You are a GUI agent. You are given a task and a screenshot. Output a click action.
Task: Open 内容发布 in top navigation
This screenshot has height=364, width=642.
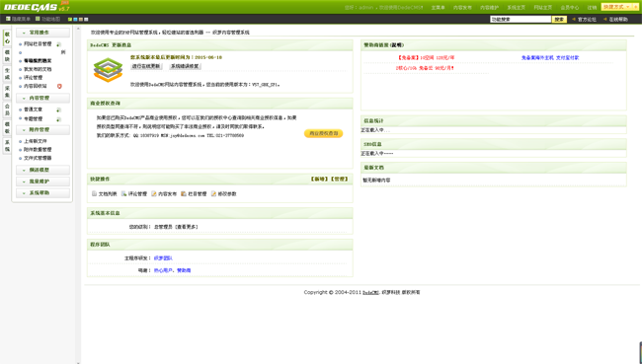(x=462, y=8)
